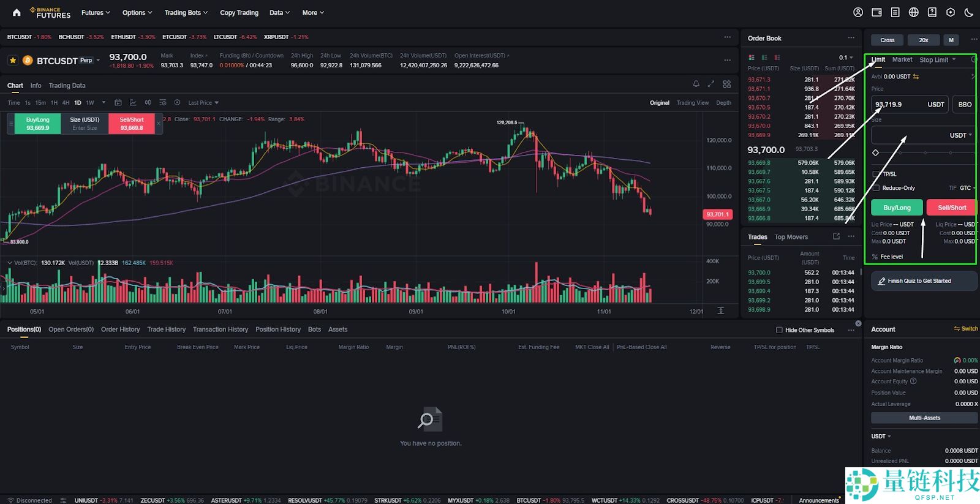Switch theme with the moon icon
980x504 pixels.
[968, 12]
